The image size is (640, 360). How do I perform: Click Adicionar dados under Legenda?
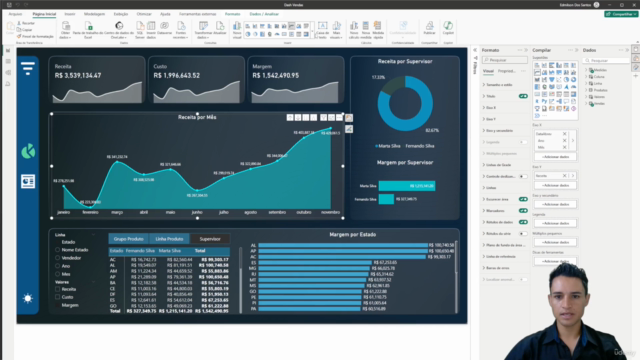(555, 223)
